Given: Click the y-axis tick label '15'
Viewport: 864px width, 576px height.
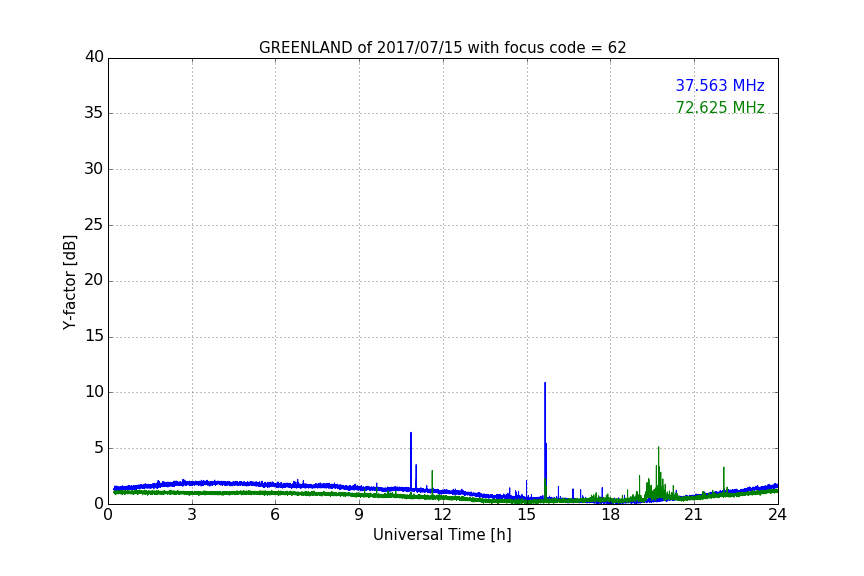Looking at the screenshot, I should (x=94, y=336).
